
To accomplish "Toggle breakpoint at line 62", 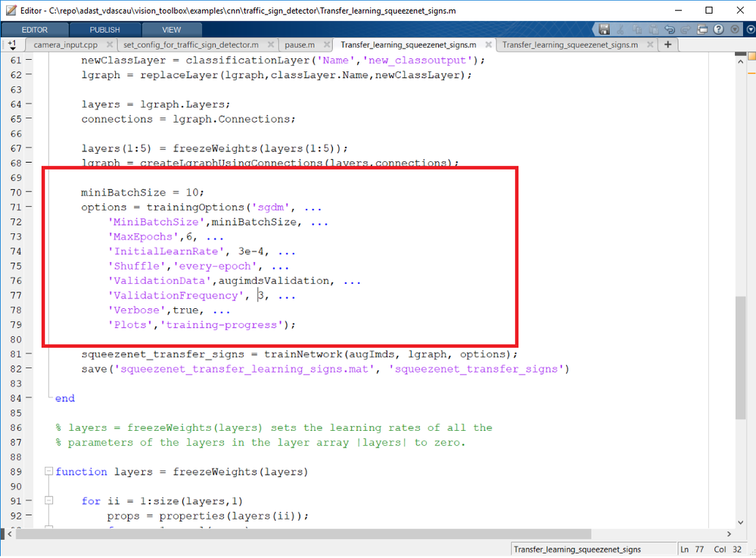I will (x=29, y=74).
